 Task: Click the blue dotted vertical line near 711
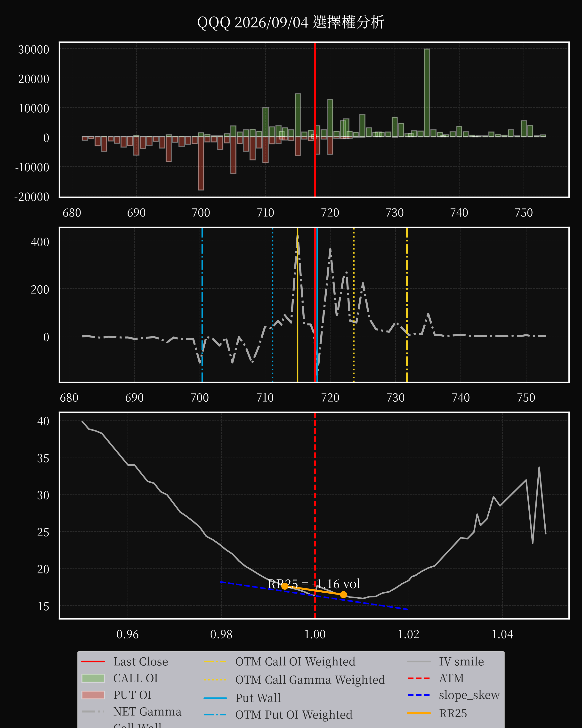(x=273, y=305)
